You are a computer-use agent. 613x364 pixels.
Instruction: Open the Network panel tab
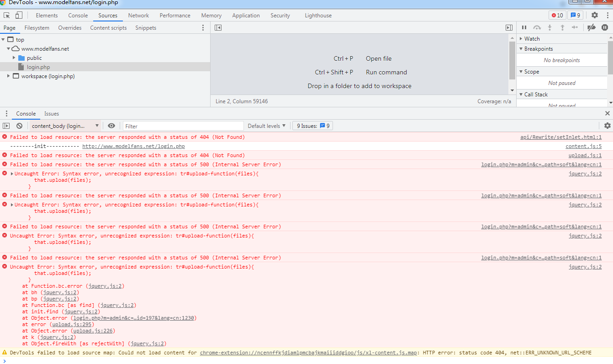[x=138, y=15]
